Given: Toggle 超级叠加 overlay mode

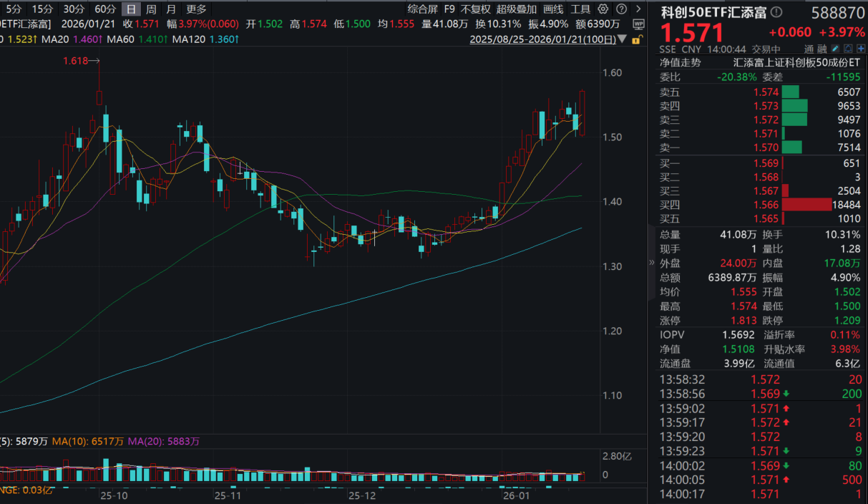Looking at the screenshot, I should coord(516,9).
